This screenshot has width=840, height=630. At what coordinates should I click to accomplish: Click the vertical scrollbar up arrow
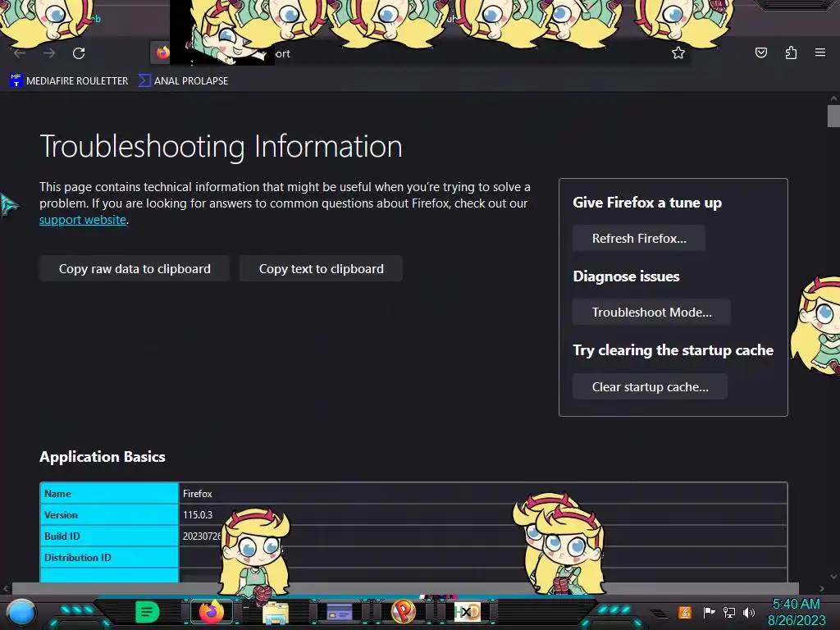tap(833, 98)
